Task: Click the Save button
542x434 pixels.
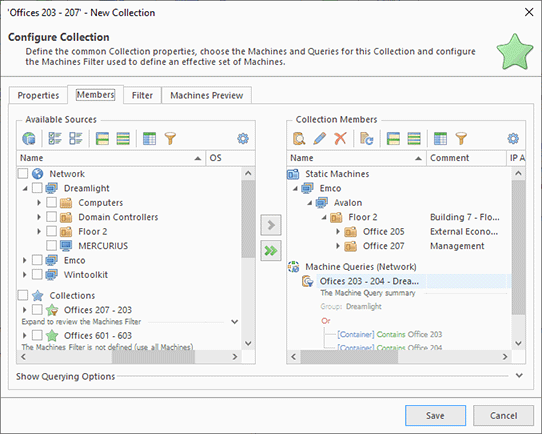Action: coord(435,415)
